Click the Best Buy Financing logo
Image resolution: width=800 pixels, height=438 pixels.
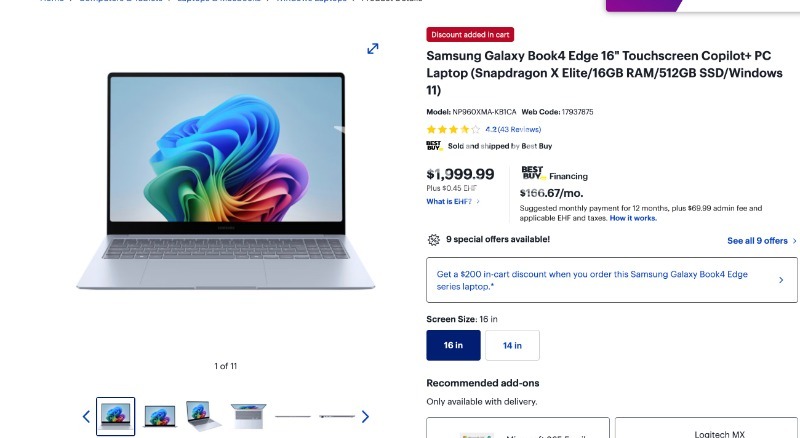[x=532, y=173]
